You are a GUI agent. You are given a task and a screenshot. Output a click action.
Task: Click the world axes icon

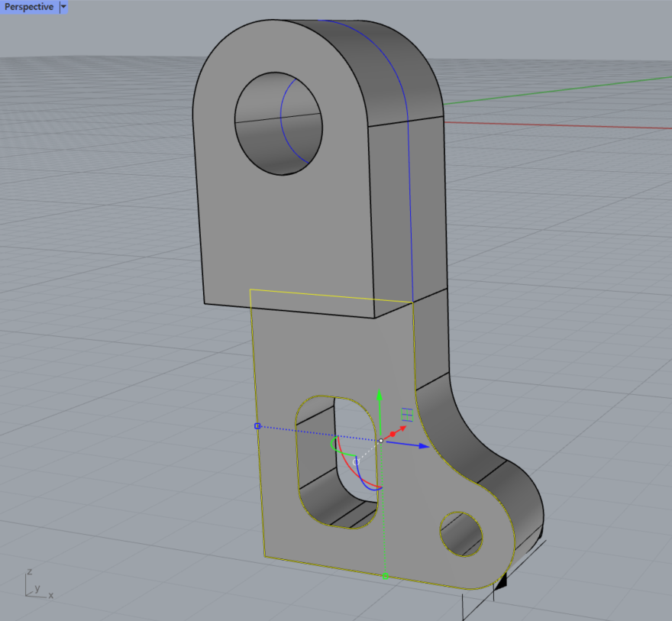pyautogui.click(x=37, y=584)
